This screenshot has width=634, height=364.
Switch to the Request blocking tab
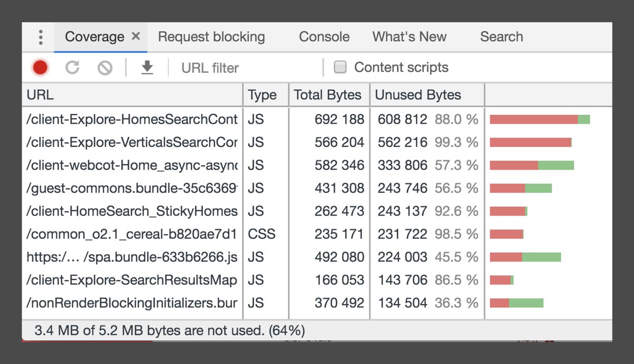click(x=211, y=37)
